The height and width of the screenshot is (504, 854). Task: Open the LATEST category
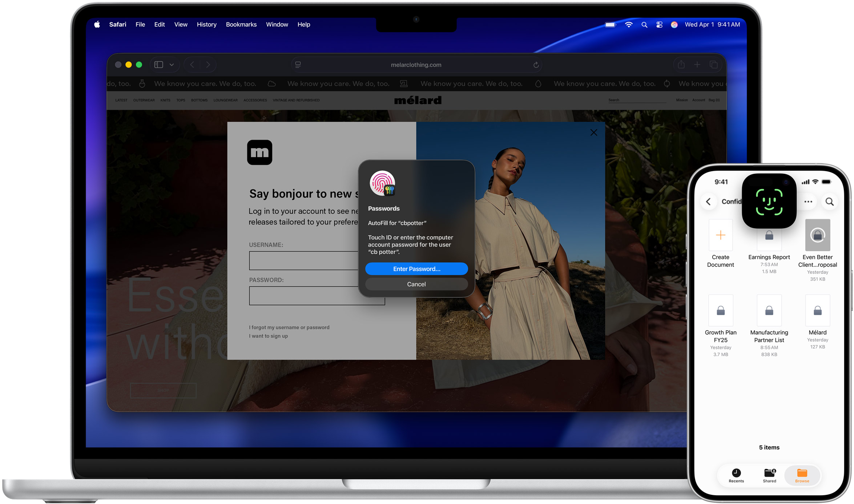click(121, 100)
